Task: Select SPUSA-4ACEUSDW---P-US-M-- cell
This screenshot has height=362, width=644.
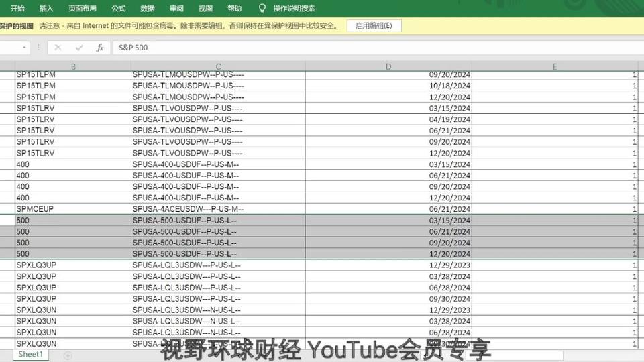Action: coord(218,209)
